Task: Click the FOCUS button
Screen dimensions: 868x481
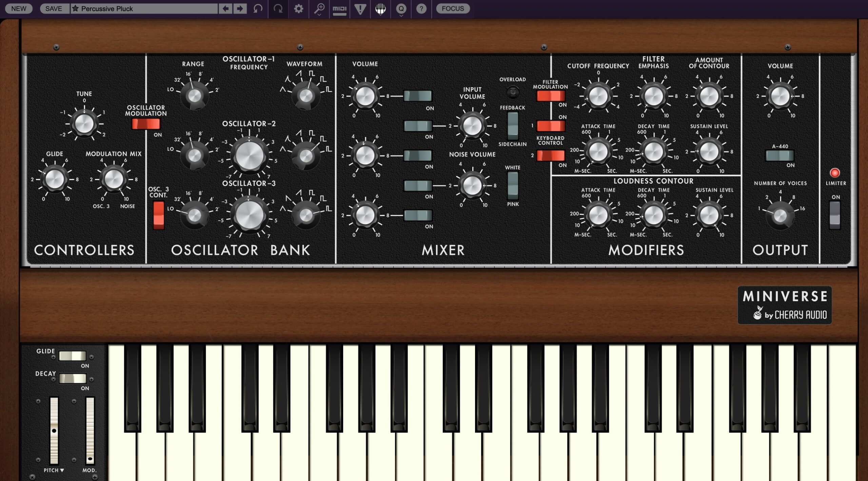Action: (453, 9)
